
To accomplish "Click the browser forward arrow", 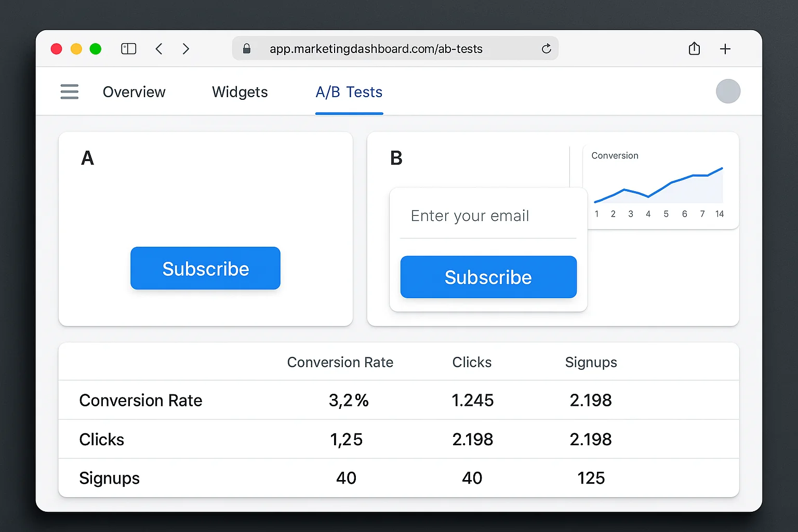I will [185, 48].
